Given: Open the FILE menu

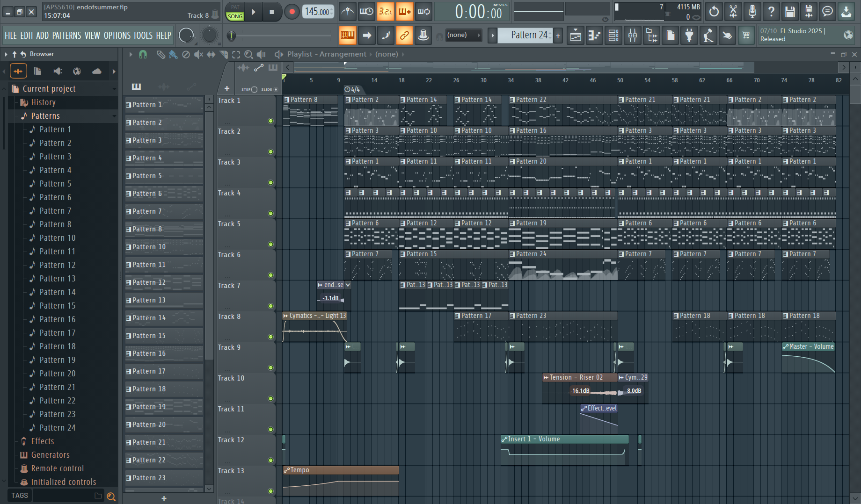Looking at the screenshot, I should click(11, 36).
